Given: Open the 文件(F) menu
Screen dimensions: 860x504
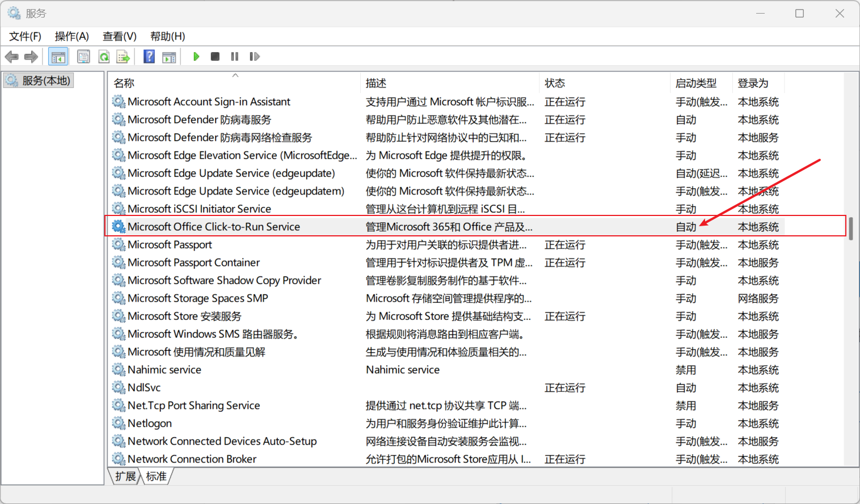Looking at the screenshot, I should pyautogui.click(x=25, y=36).
